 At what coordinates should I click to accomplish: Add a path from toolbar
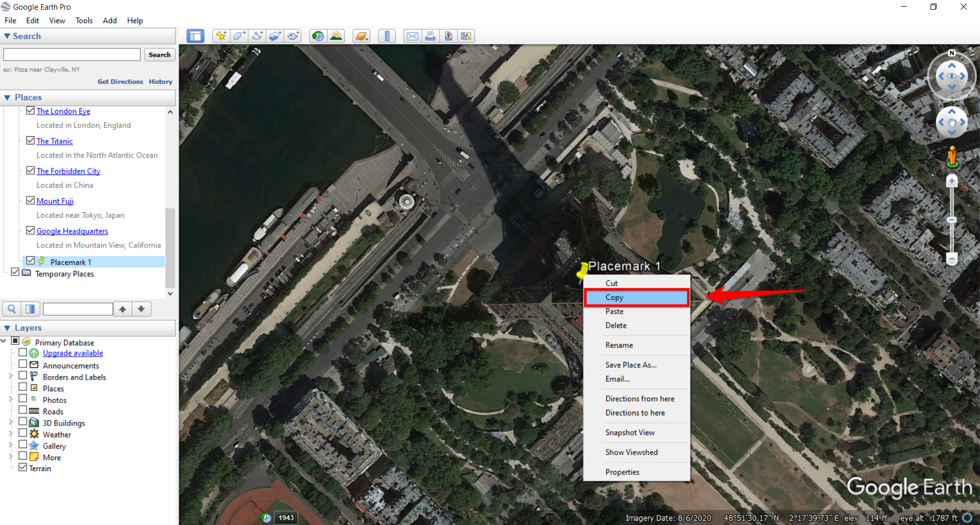pyautogui.click(x=257, y=36)
